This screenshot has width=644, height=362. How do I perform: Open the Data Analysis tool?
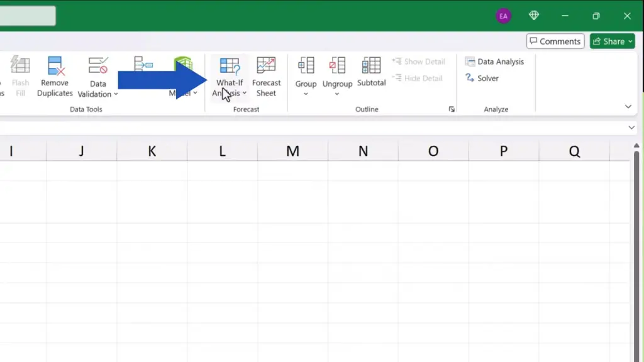coord(494,62)
